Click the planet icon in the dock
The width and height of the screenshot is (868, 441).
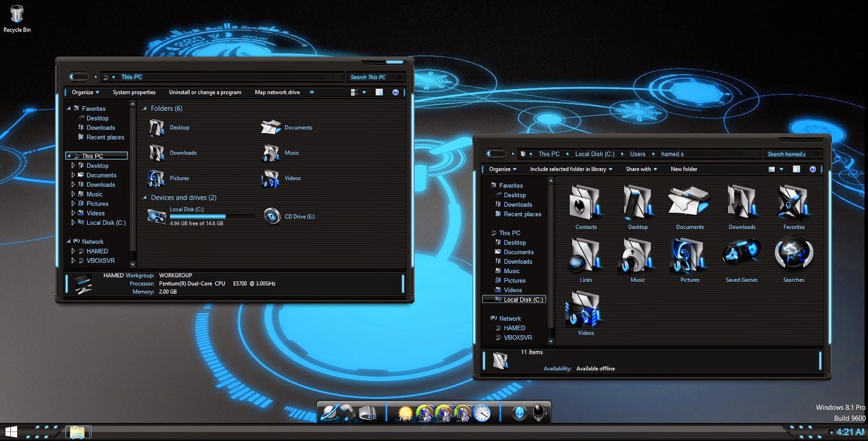[329, 413]
